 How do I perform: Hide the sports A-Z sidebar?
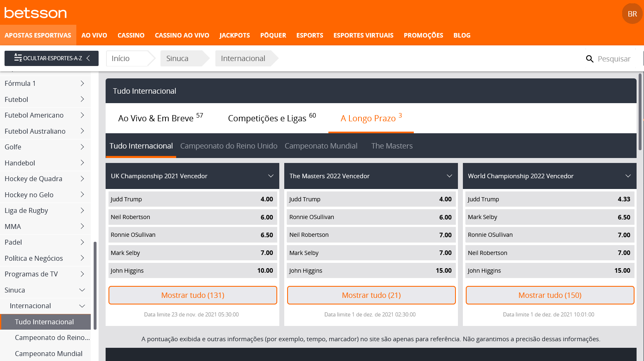52,58
